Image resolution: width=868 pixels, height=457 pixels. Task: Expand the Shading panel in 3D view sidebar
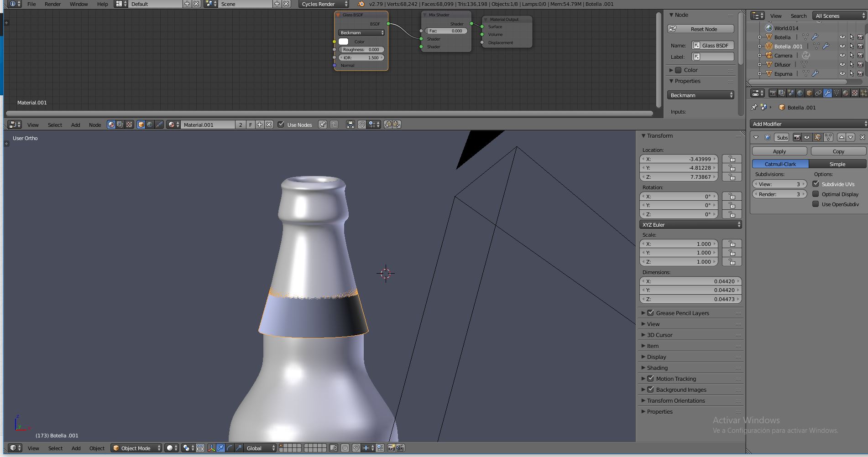click(x=657, y=368)
